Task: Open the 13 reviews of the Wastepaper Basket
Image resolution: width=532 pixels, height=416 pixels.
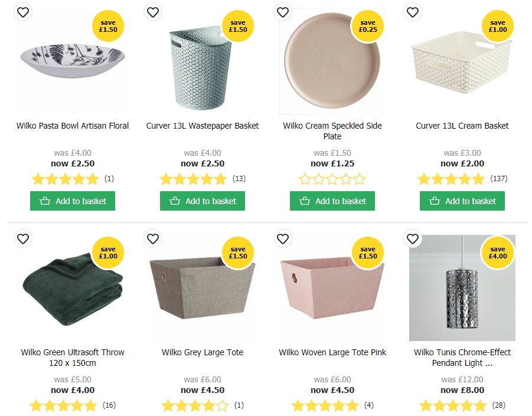Action: coord(239,178)
